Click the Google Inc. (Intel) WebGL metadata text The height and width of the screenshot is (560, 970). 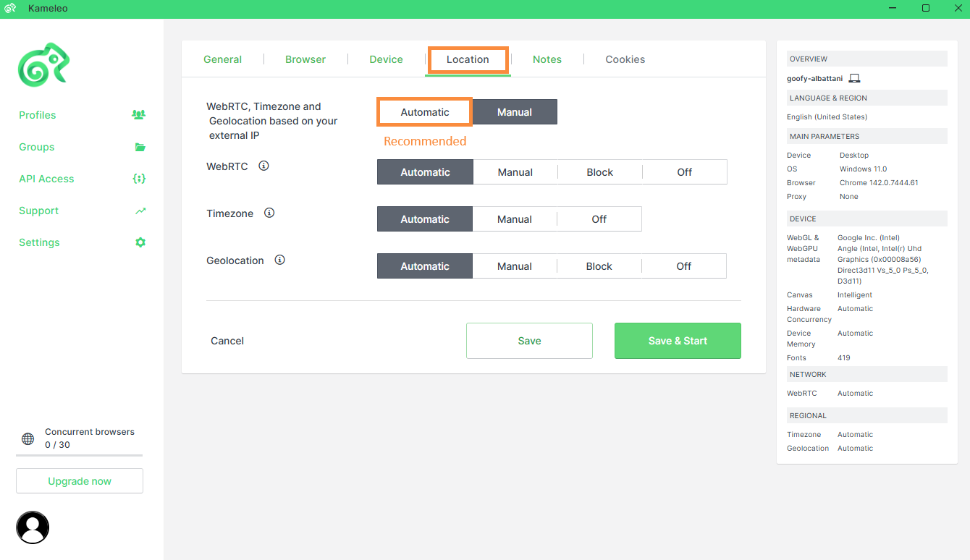[869, 237]
